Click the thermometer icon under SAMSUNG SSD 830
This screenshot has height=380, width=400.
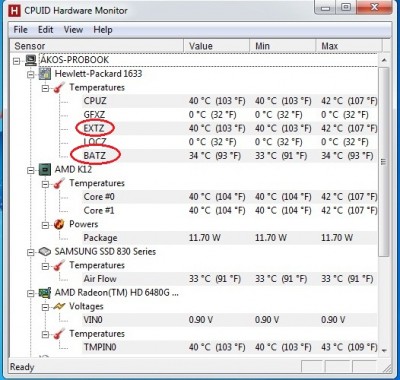59,266
